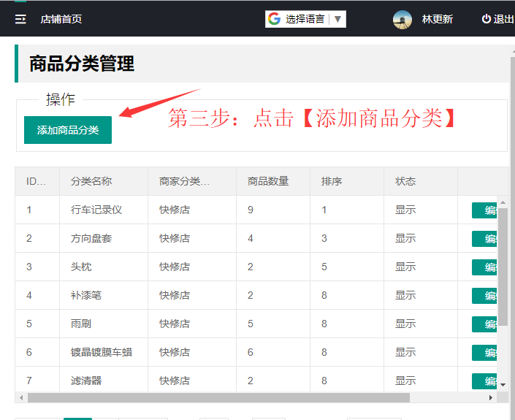Screen dimensions: 515x420
Task: Toggle the sidebar hamburger menu icon
Action: click(20, 19)
